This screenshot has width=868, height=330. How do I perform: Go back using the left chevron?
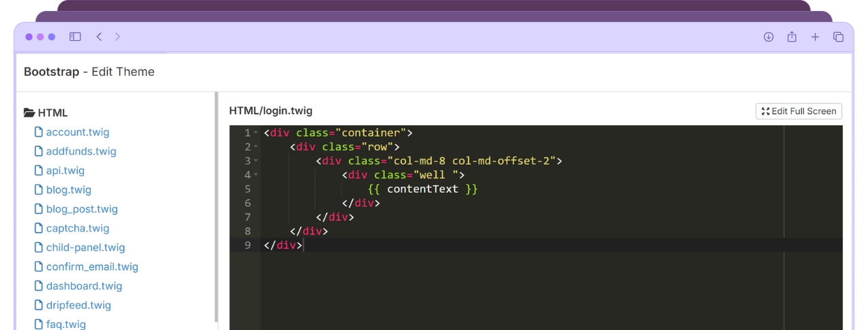pos(99,37)
